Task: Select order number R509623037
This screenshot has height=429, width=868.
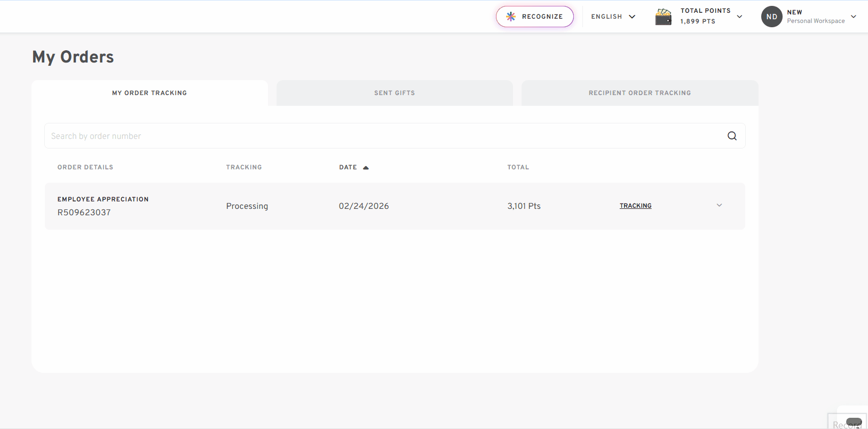Action: [x=84, y=213]
